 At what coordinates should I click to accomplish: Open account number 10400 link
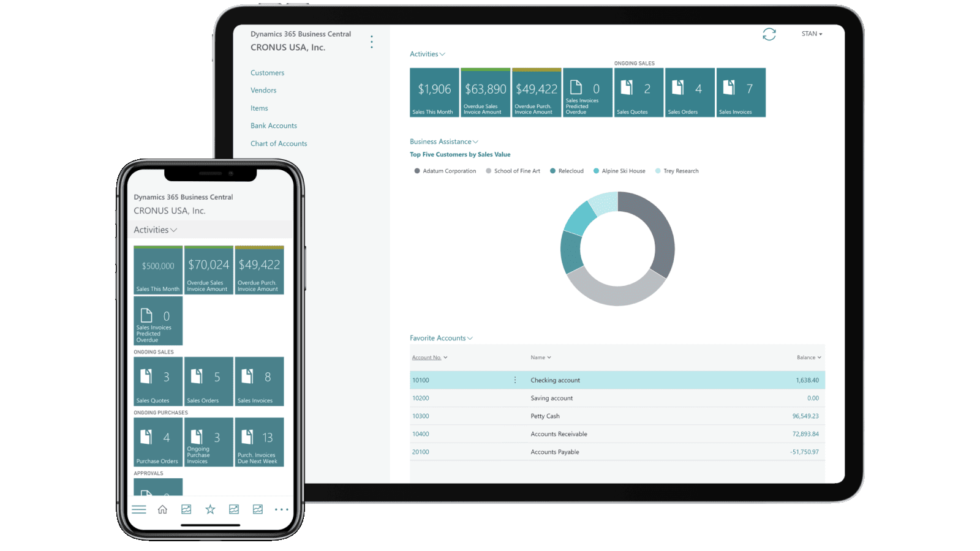click(421, 434)
